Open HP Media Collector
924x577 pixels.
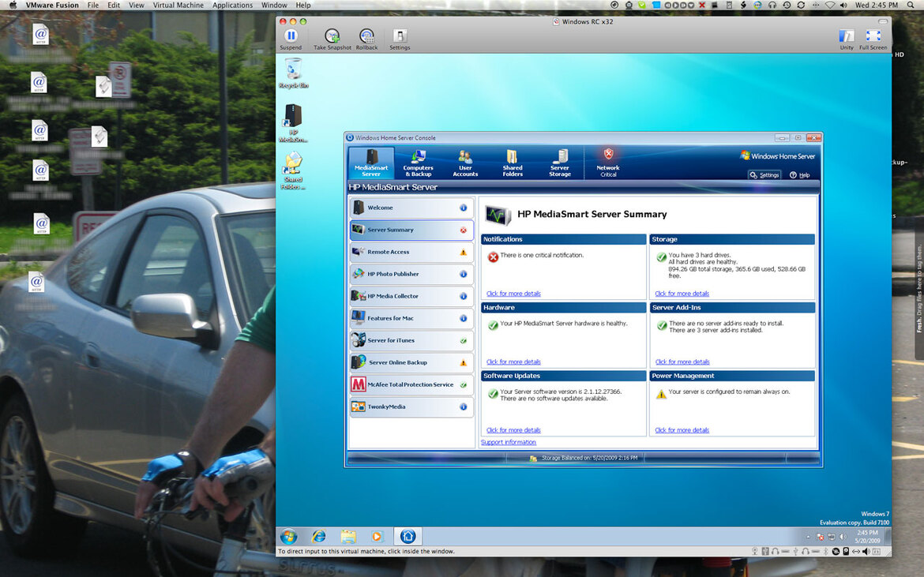point(411,296)
